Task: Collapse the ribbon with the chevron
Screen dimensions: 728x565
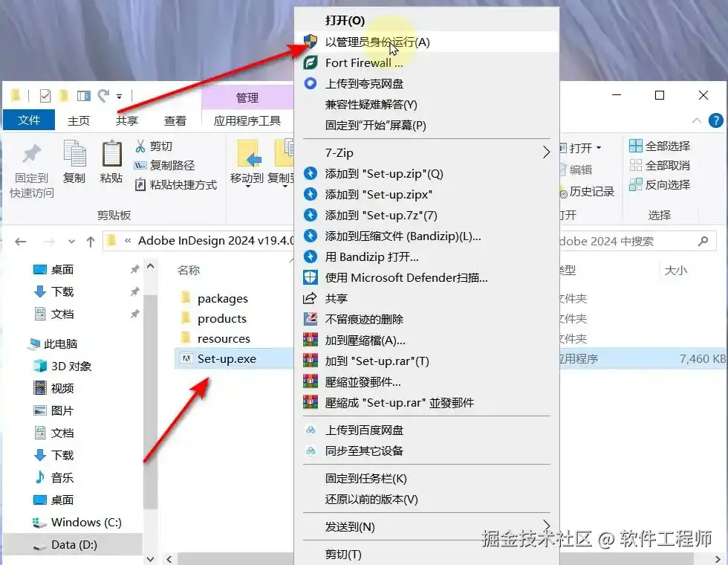Action: pos(697,120)
